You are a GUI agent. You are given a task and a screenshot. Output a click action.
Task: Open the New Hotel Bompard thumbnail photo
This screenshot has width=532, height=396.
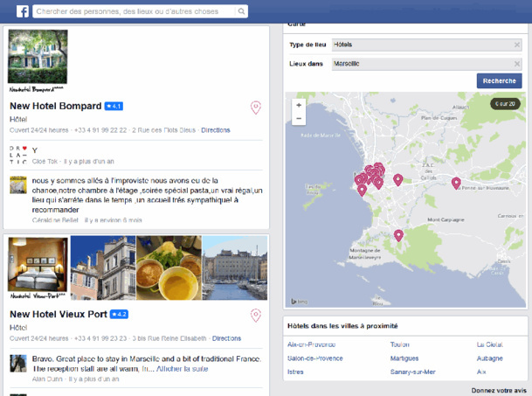click(x=38, y=56)
